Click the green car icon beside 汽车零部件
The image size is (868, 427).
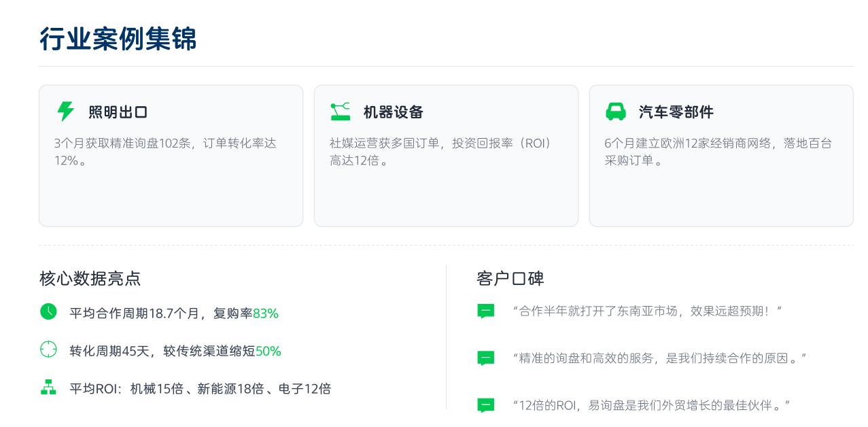pyautogui.click(x=615, y=112)
